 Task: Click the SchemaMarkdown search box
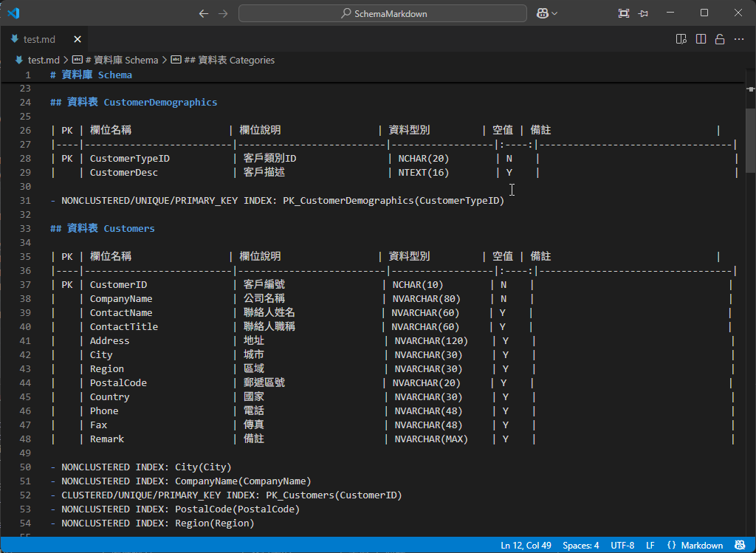pyautogui.click(x=382, y=13)
